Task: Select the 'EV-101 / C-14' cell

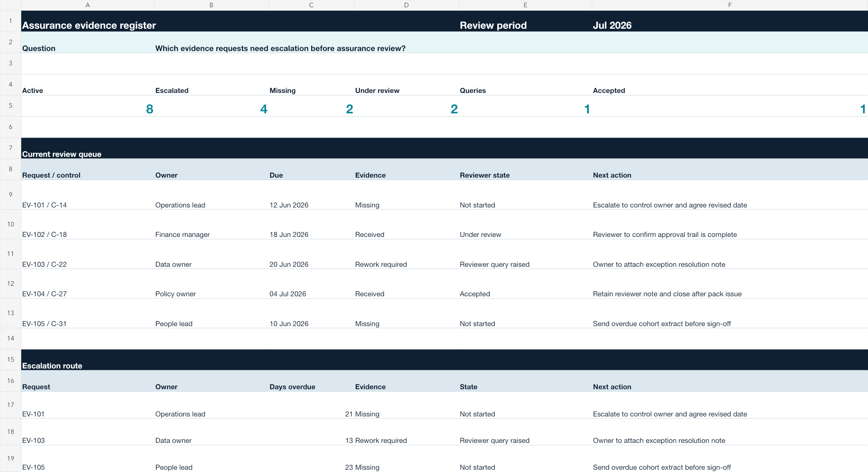Action: point(88,195)
